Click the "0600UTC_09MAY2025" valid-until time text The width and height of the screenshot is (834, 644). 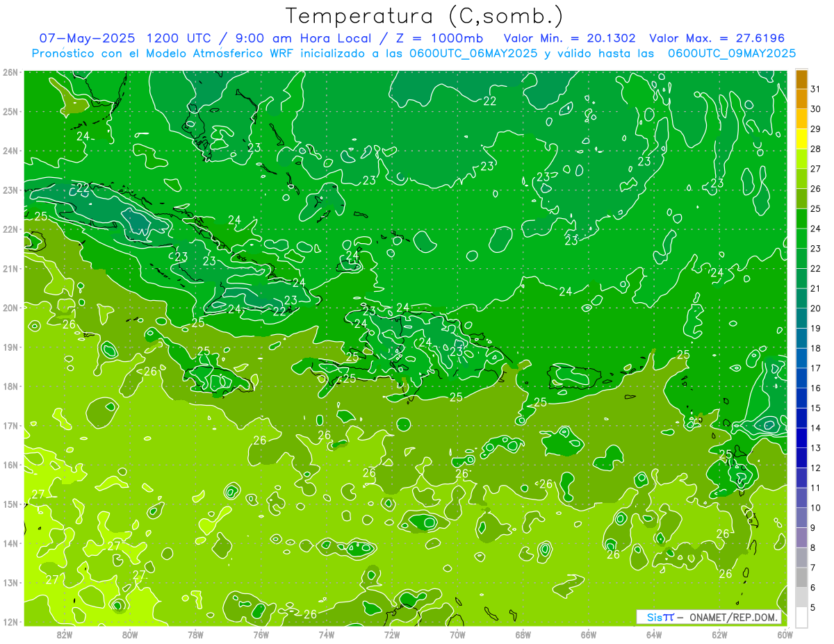coord(732,53)
